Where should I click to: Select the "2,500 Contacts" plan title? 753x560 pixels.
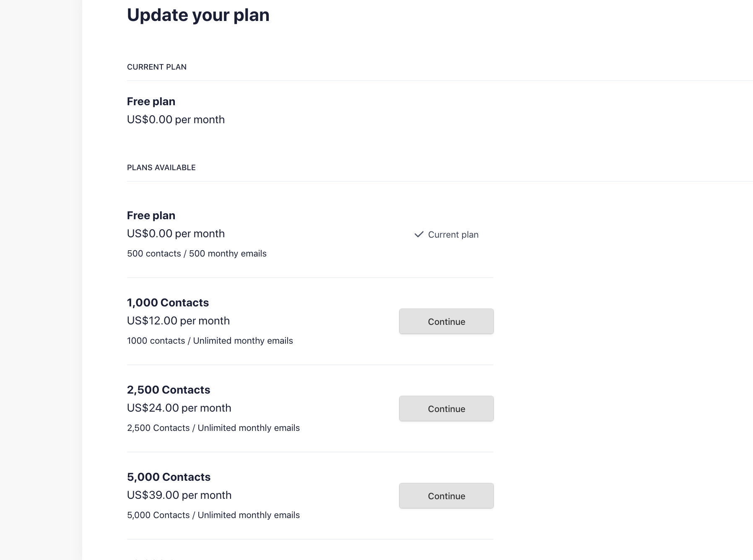[169, 390]
